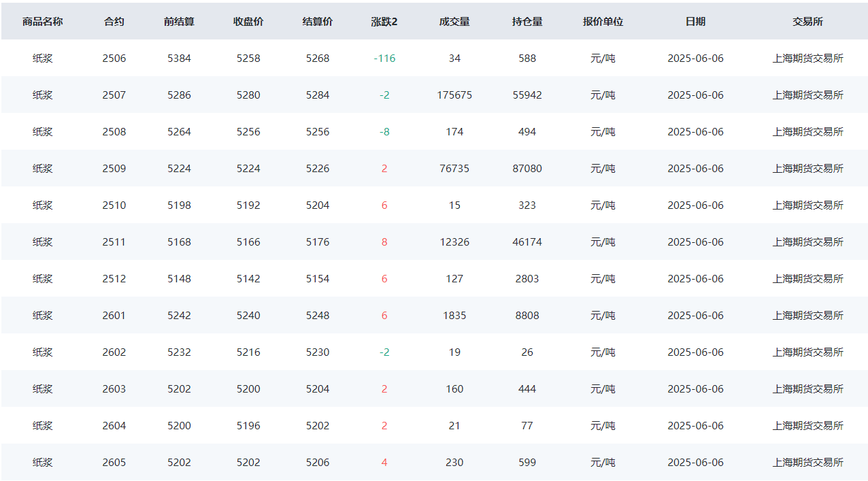Select contract 2605 cell

point(114,463)
